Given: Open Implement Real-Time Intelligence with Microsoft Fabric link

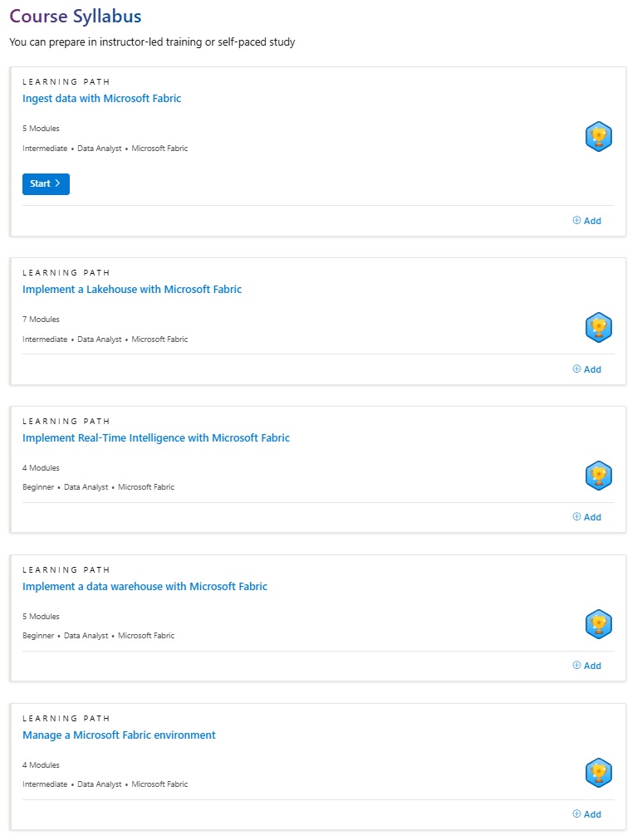Looking at the screenshot, I should coord(156,437).
